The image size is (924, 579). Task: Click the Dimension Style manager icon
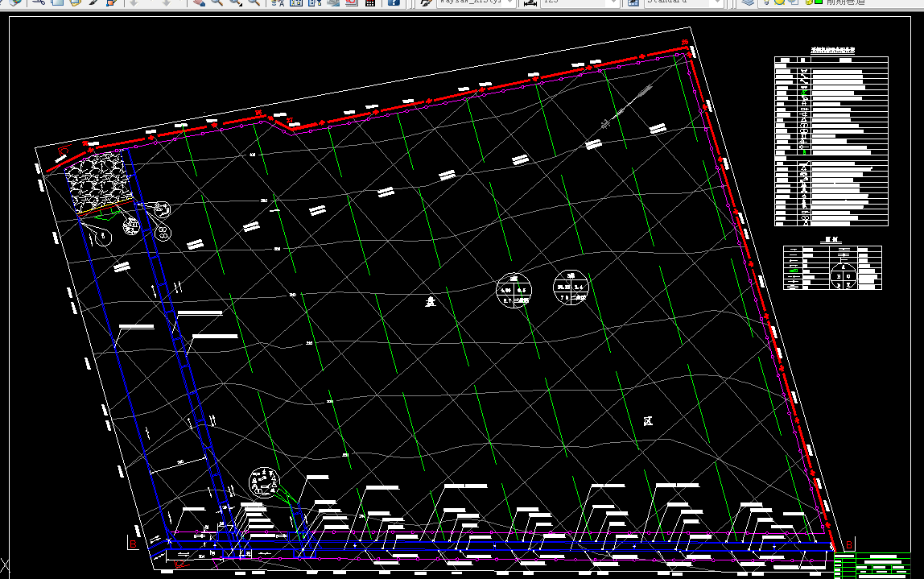530,2
